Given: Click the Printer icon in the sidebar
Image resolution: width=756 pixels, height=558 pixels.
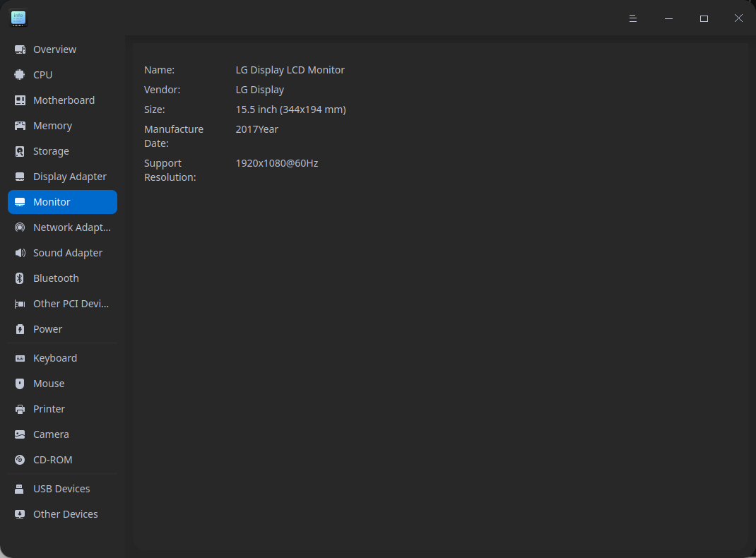Looking at the screenshot, I should tap(20, 409).
